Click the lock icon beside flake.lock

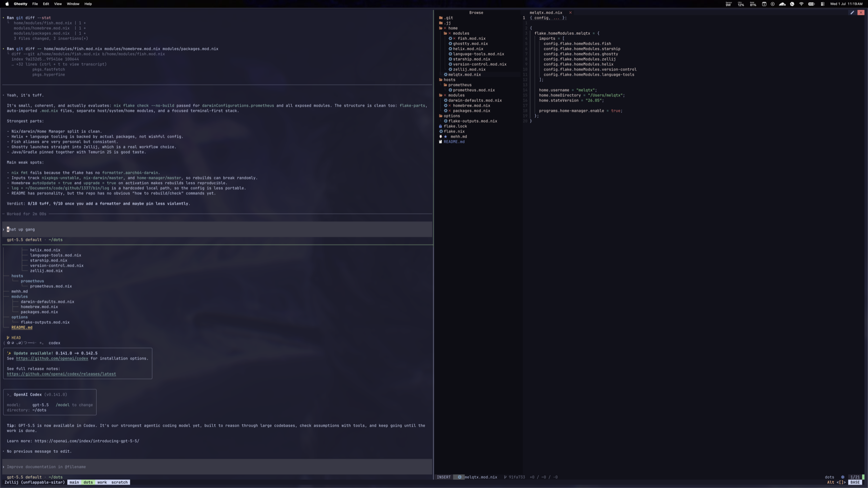click(x=440, y=126)
